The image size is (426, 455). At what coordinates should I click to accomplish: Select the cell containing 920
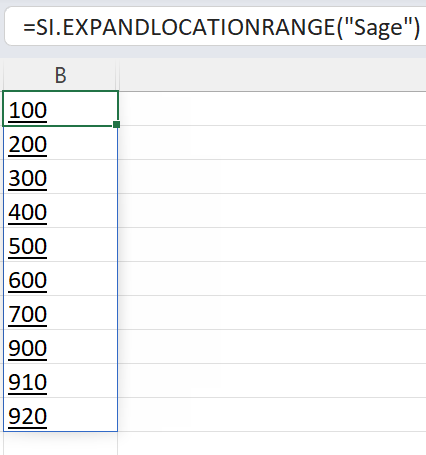click(x=60, y=415)
